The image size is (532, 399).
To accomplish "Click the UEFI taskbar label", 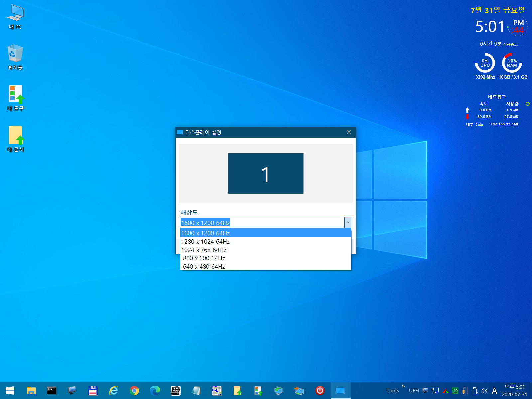I will click(414, 391).
